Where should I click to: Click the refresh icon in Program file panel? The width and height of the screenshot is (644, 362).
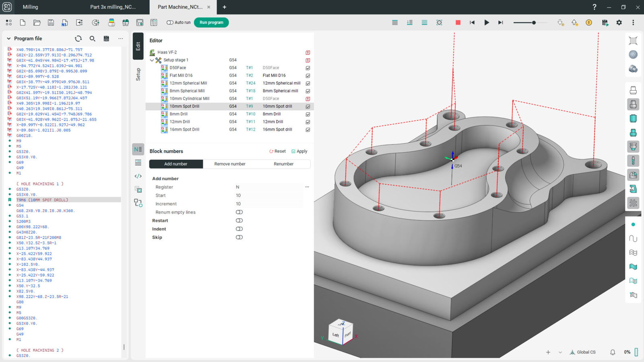78,39
